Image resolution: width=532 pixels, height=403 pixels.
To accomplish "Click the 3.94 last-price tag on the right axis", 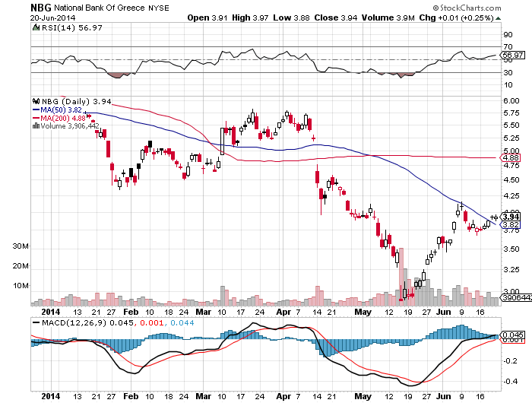I will 511,217.
